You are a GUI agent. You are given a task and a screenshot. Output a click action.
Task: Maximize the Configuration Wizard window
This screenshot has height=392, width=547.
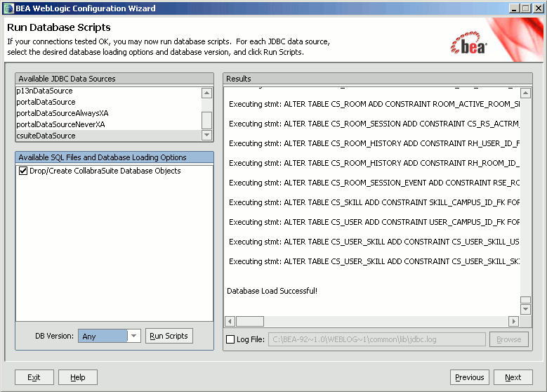point(526,8)
